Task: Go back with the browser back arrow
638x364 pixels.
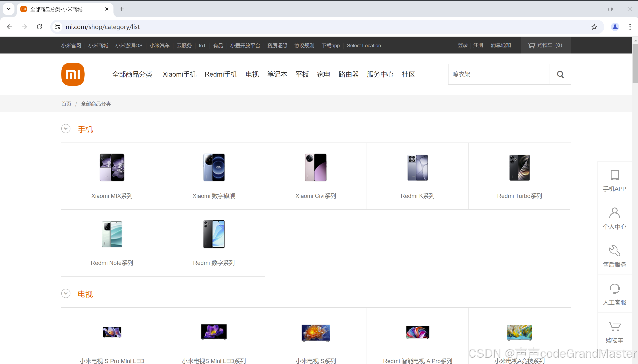Action: click(x=10, y=27)
